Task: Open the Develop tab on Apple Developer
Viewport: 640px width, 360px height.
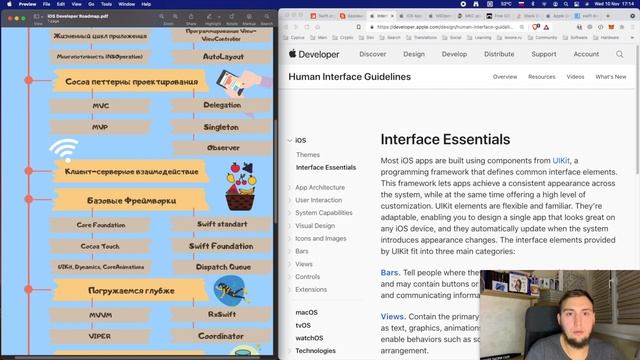Action: (x=454, y=54)
